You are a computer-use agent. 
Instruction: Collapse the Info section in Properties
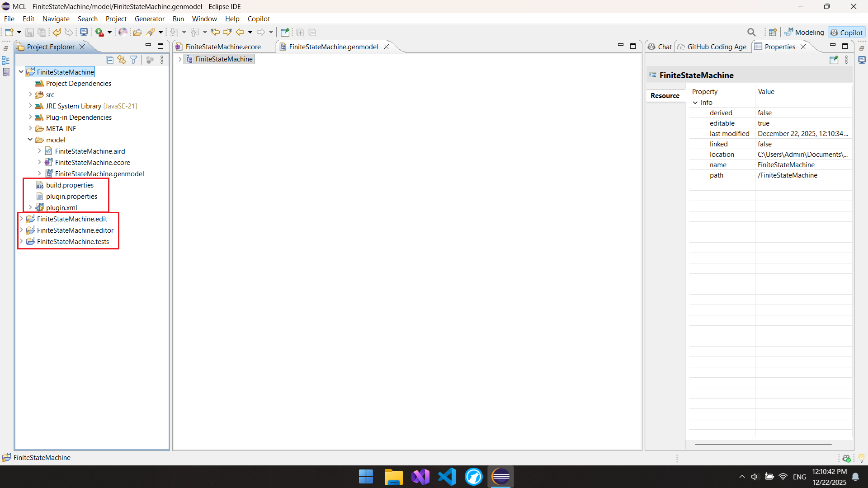click(x=695, y=103)
